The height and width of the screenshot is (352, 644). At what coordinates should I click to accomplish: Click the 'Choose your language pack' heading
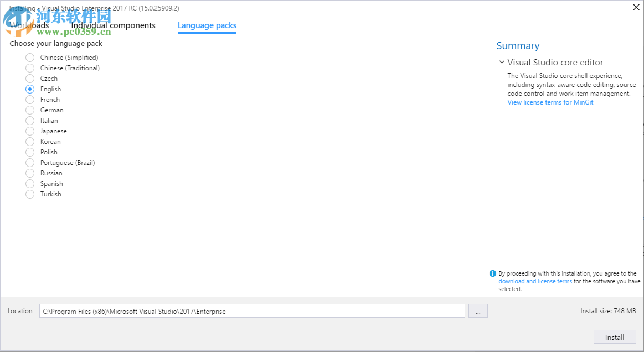click(x=56, y=44)
